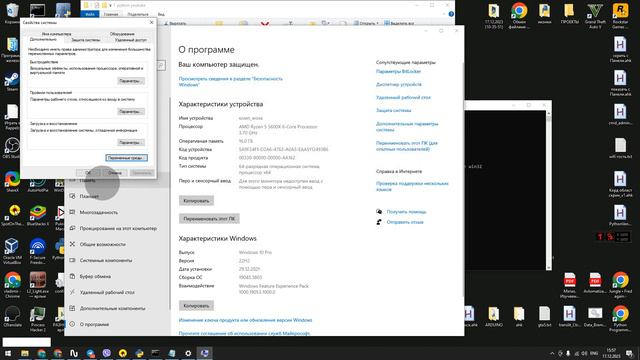640x360 pixels.
Task: Select Буфер обмена in Settings sidebar
Action: click(95, 277)
